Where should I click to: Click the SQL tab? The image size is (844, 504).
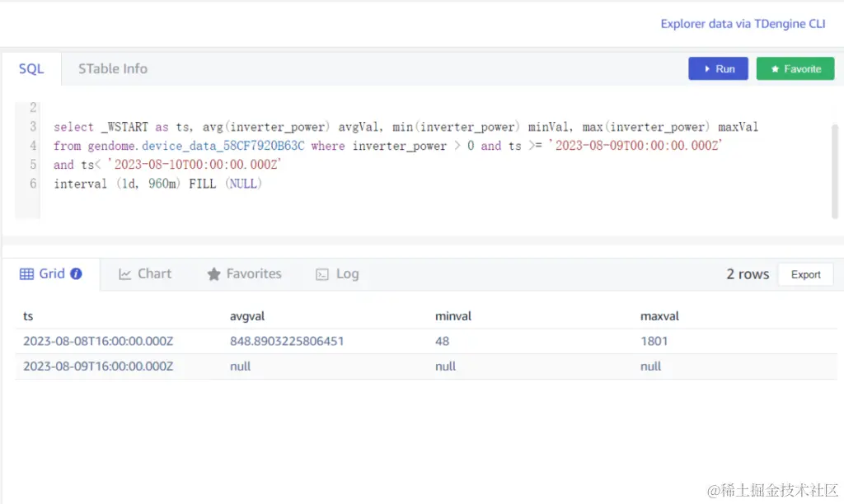[30, 68]
